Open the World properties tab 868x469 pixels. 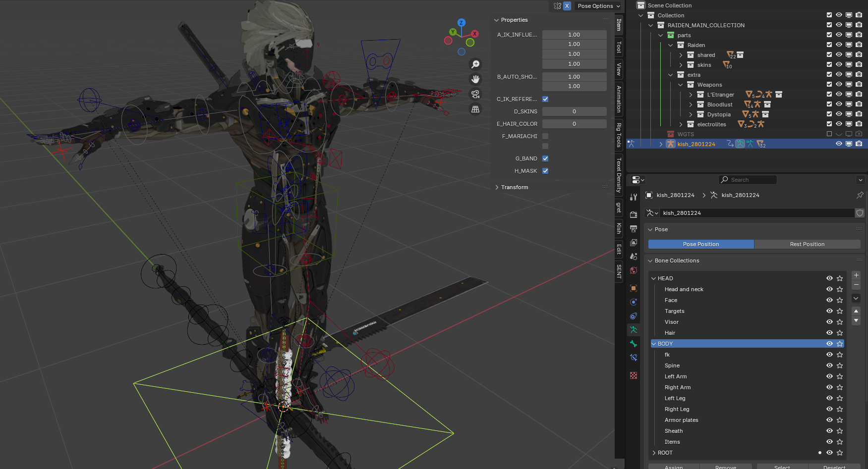(x=634, y=270)
